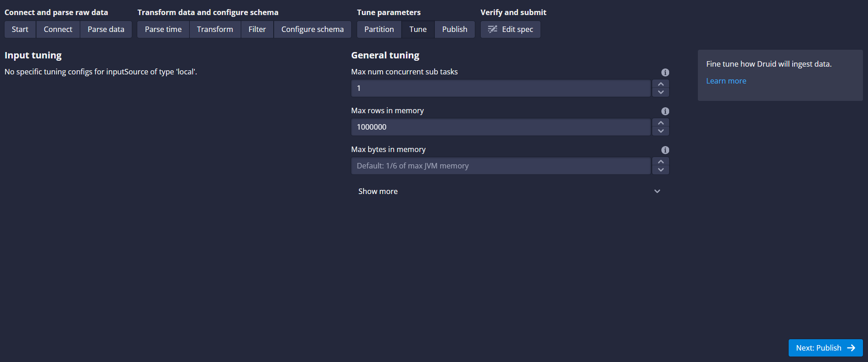Viewport: 868px width, 362px height.
Task: Increase Max bytes in memory with up arrow
Action: 660,162
